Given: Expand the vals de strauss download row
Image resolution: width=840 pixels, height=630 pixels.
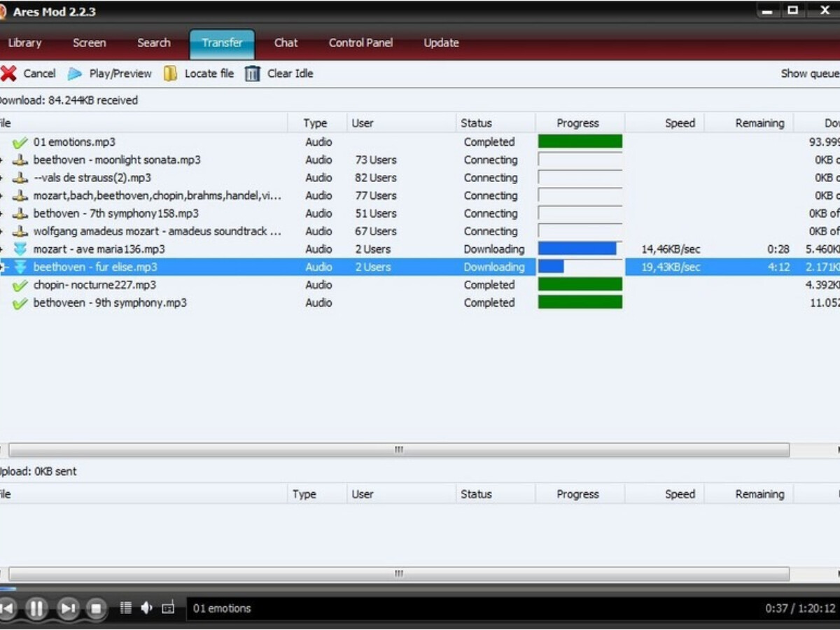Looking at the screenshot, I should click(x=1, y=178).
